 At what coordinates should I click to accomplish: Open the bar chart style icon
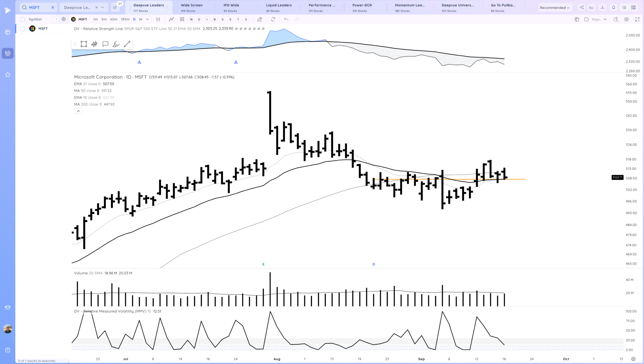point(158,19)
